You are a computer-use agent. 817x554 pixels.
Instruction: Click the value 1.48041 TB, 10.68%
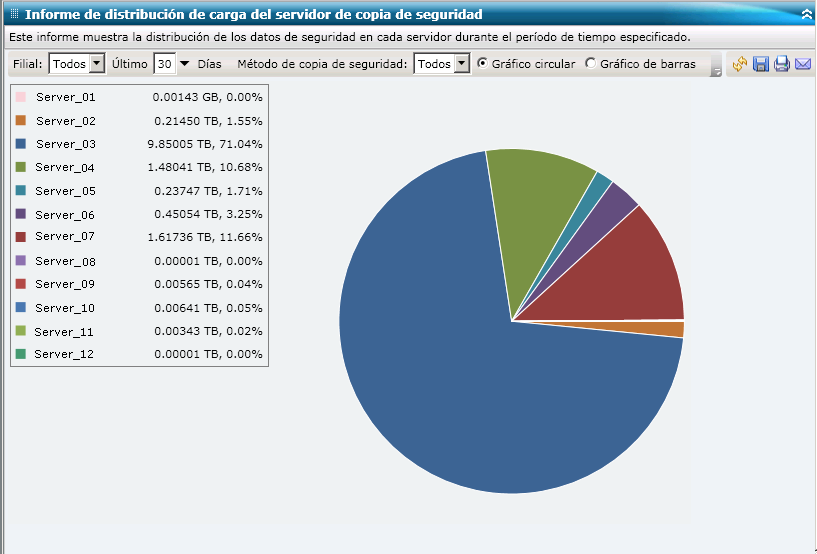[205, 167]
